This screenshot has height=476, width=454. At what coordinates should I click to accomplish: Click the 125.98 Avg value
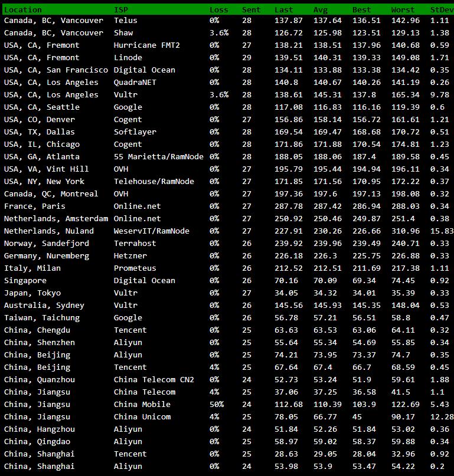tap(328, 33)
